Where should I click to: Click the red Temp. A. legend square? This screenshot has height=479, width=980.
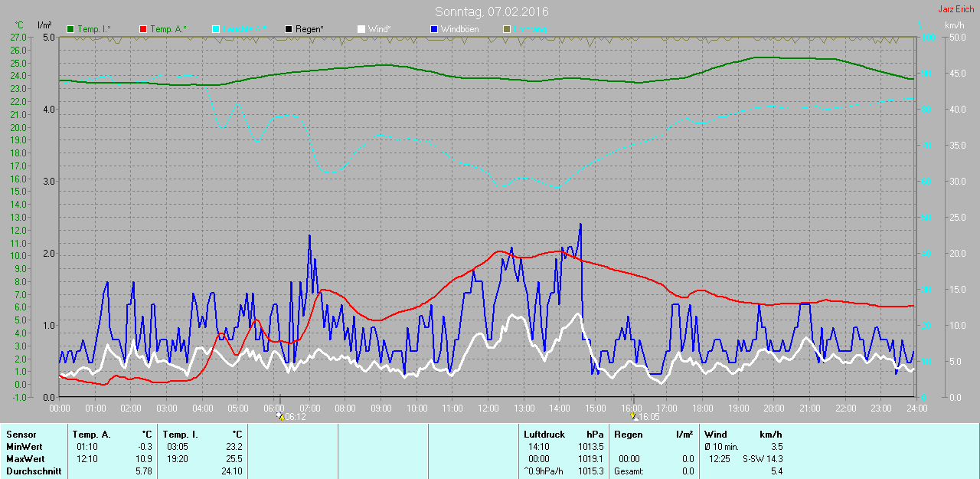pyautogui.click(x=143, y=29)
